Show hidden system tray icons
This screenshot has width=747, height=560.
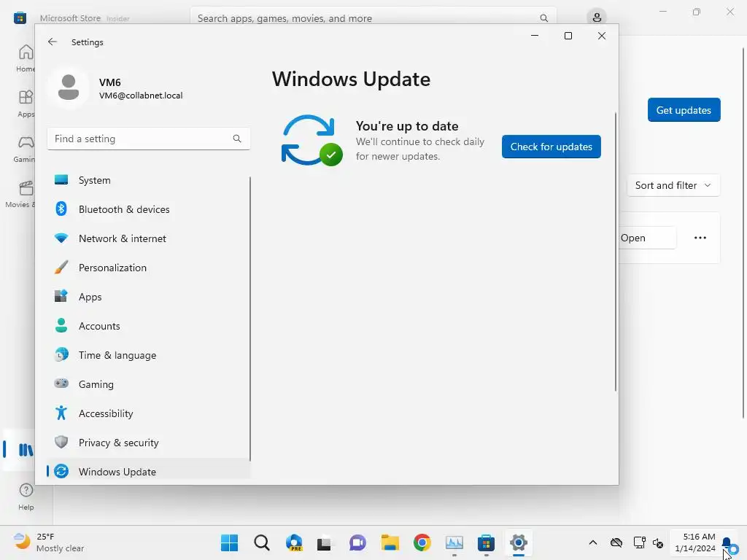click(x=592, y=542)
